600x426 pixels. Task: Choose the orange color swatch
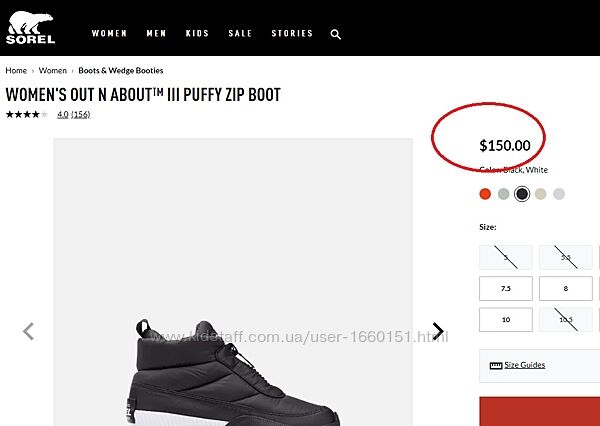pyautogui.click(x=485, y=194)
